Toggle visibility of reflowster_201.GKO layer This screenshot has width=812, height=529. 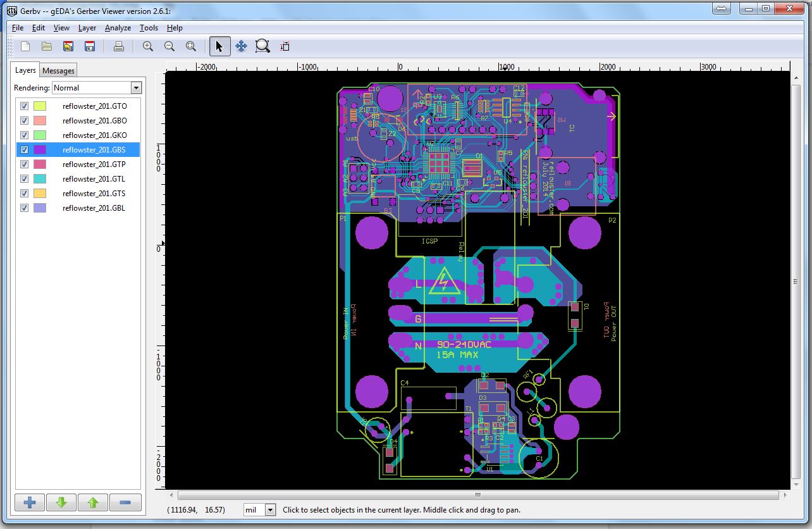25,135
